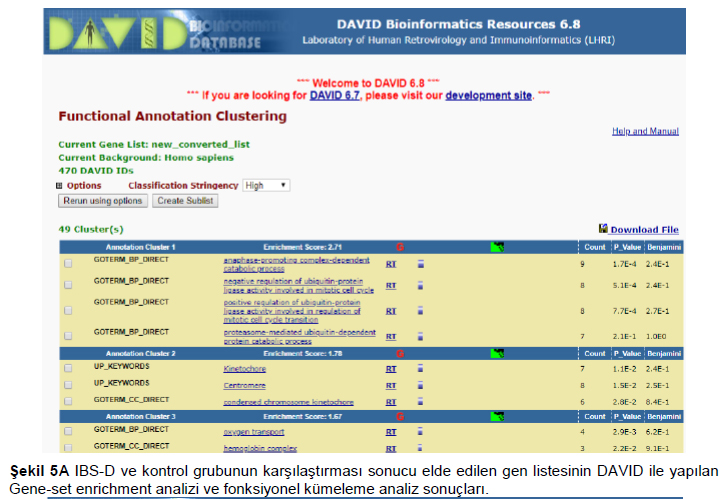
Task: Check the box for the Centromere row
Action: (68, 385)
